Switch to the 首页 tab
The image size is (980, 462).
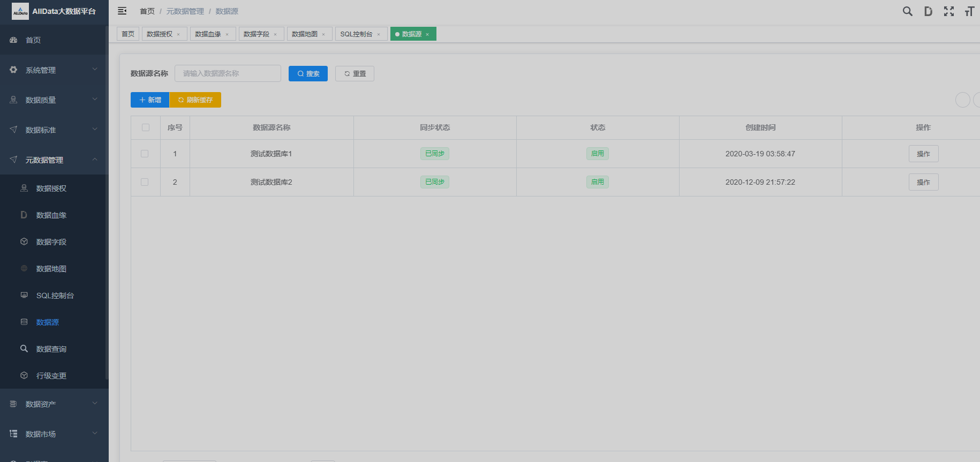click(x=128, y=34)
